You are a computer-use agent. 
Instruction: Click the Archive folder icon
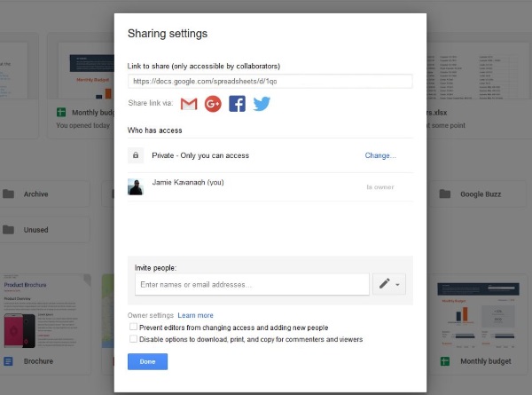9,194
